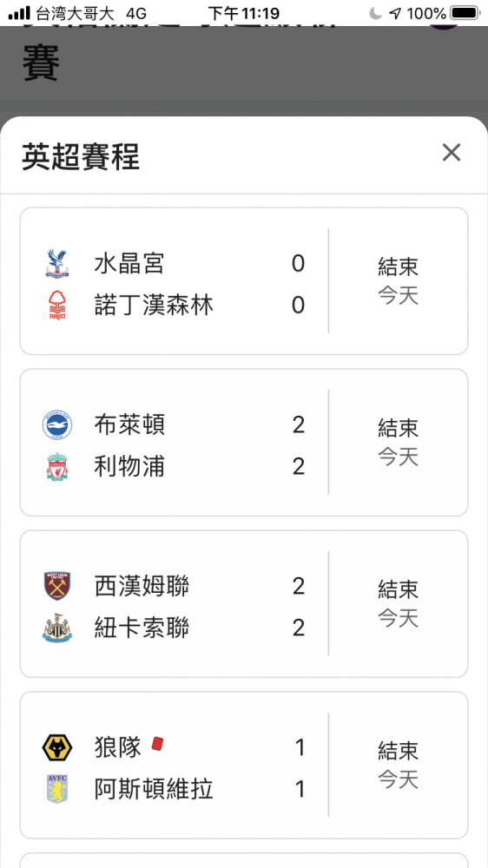
Task: Close the 英超賽程 schedule sheet
Action: [452, 152]
